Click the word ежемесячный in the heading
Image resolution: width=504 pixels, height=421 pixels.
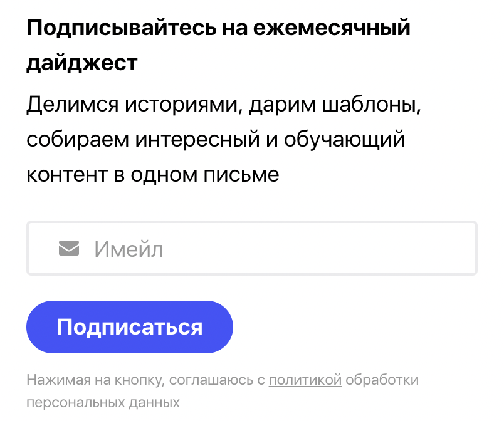coord(332,28)
